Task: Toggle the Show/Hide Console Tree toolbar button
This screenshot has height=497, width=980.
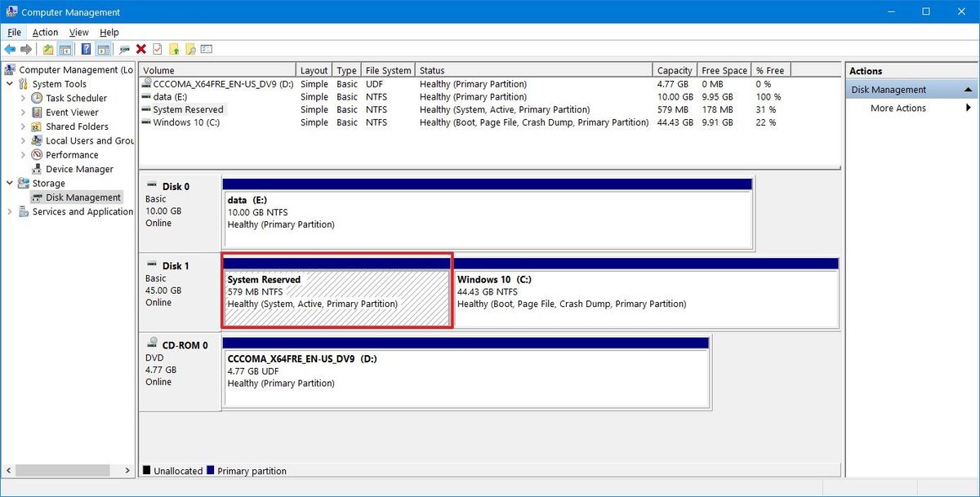Action: click(x=65, y=48)
